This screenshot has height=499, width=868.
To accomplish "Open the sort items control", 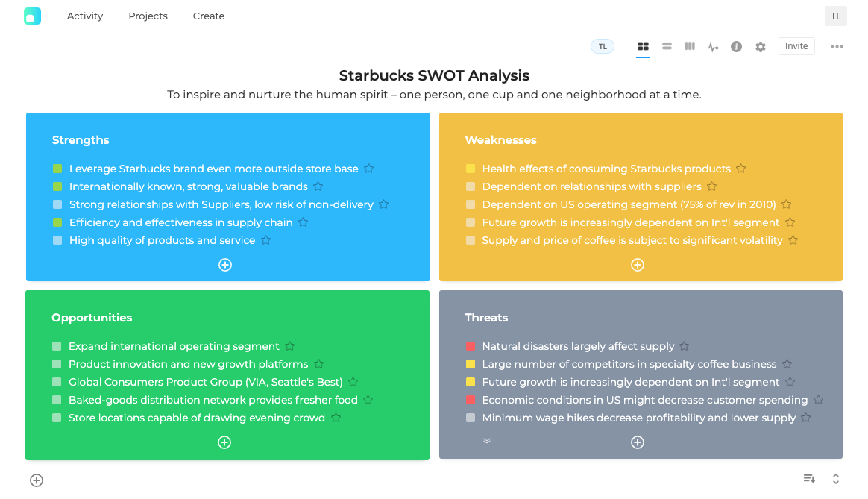I will tap(809, 479).
